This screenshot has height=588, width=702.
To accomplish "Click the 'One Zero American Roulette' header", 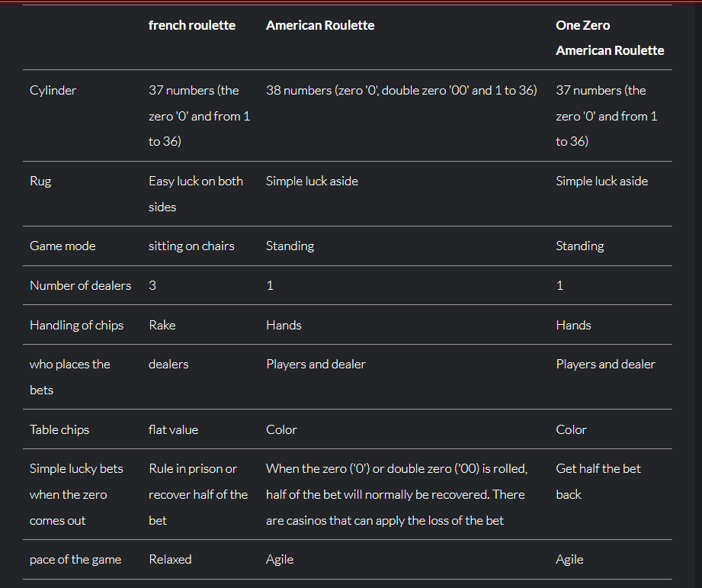I will pyautogui.click(x=610, y=38).
